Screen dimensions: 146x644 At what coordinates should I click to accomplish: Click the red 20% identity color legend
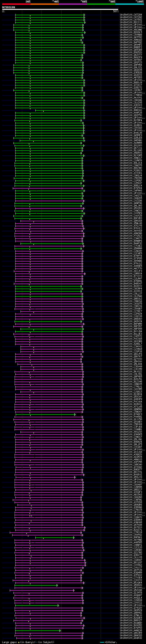click(x=16, y=4)
